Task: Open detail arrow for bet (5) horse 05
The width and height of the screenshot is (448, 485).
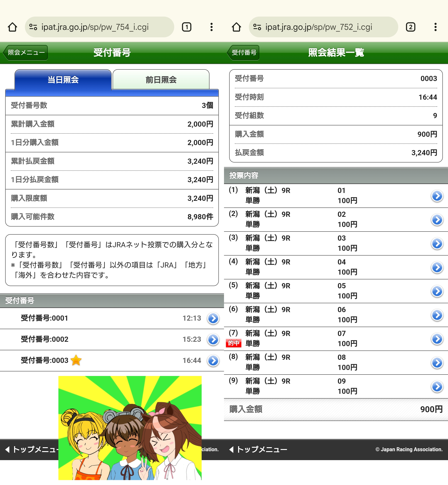Action: coord(437,291)
